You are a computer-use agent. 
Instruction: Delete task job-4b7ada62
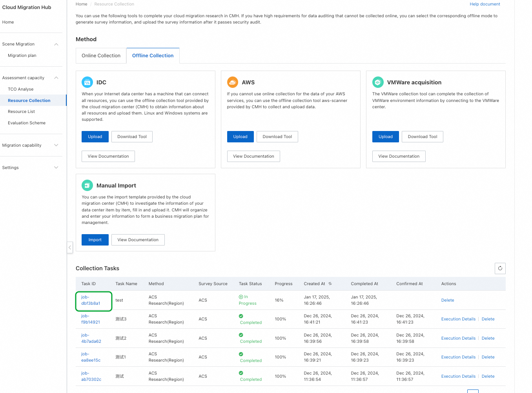[488, 338]
